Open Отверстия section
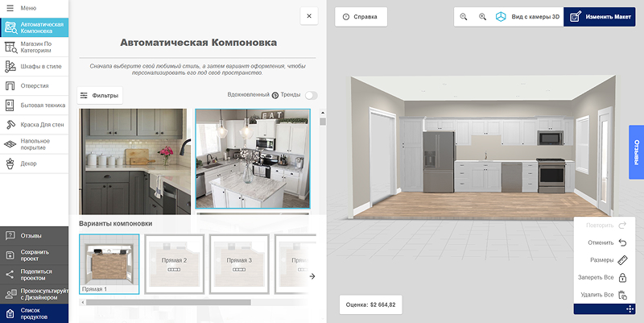 pos(34,86)
